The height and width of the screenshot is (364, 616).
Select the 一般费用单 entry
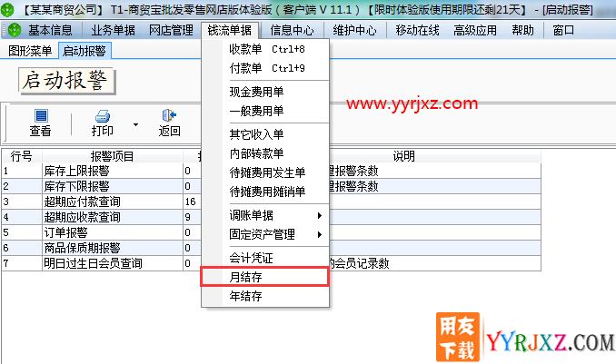(x=265, y=111)
